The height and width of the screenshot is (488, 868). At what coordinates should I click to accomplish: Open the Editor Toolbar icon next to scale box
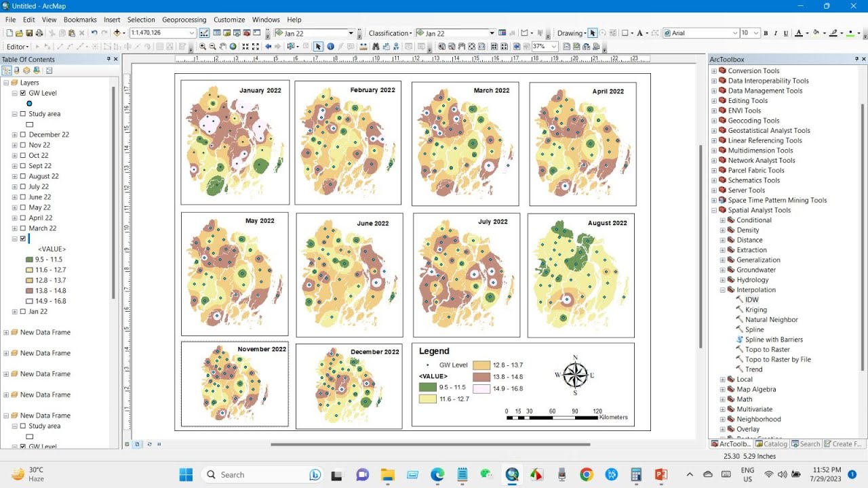(x=204, y=33)
